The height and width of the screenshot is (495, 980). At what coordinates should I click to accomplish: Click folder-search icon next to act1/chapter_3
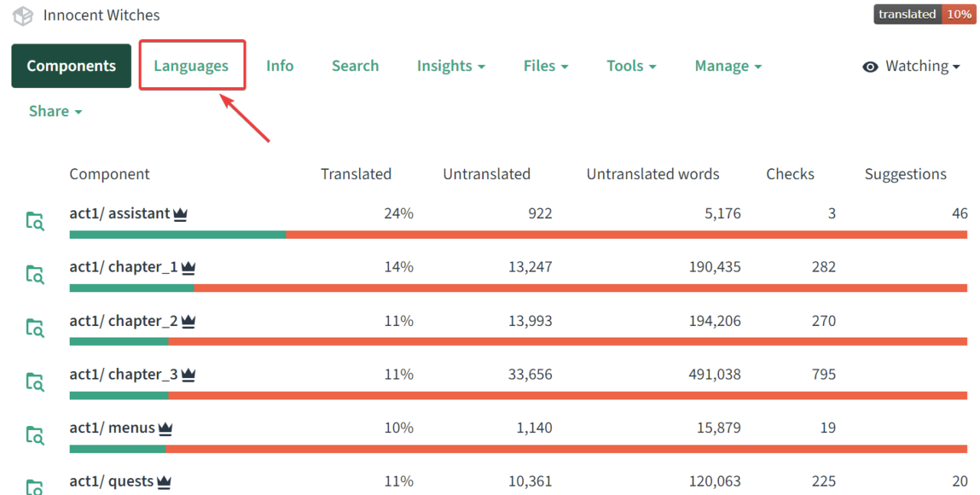[34, 382]
